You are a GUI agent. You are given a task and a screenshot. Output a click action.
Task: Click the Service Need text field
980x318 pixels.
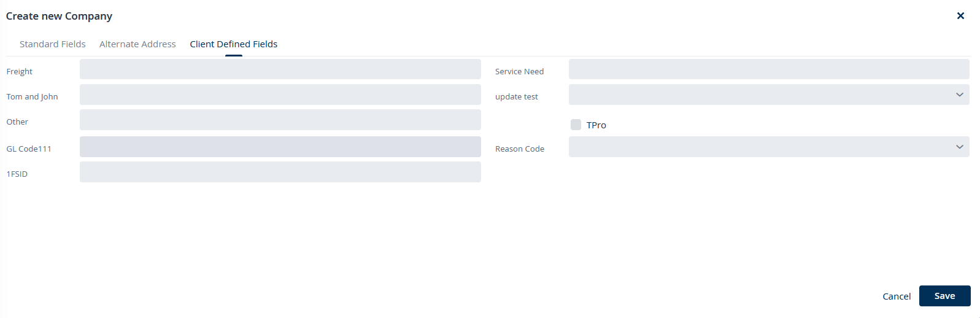click(x=768, y=69)
